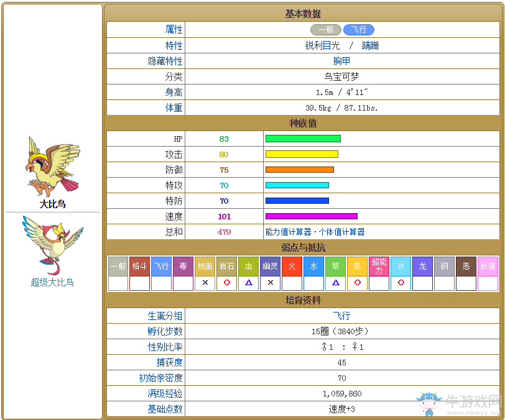Select the 水 type cell
This screenshot has width=505, height=420.
313,266
